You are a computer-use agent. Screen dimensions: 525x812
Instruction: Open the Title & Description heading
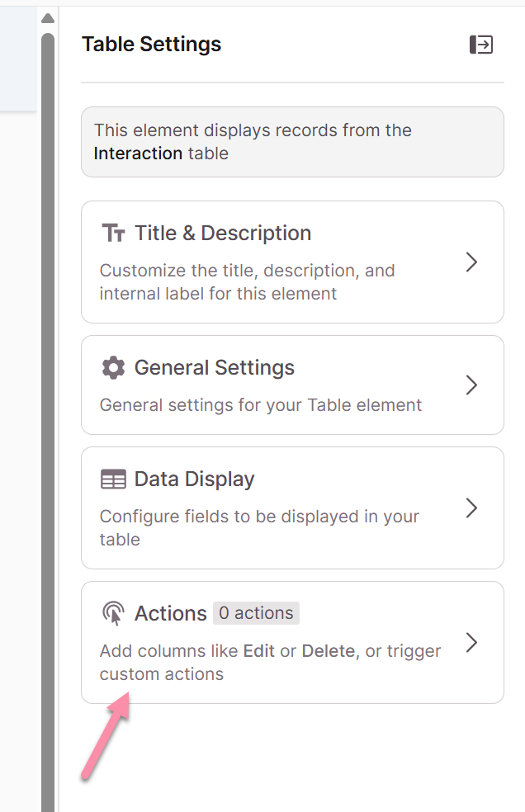click(223, 233)
